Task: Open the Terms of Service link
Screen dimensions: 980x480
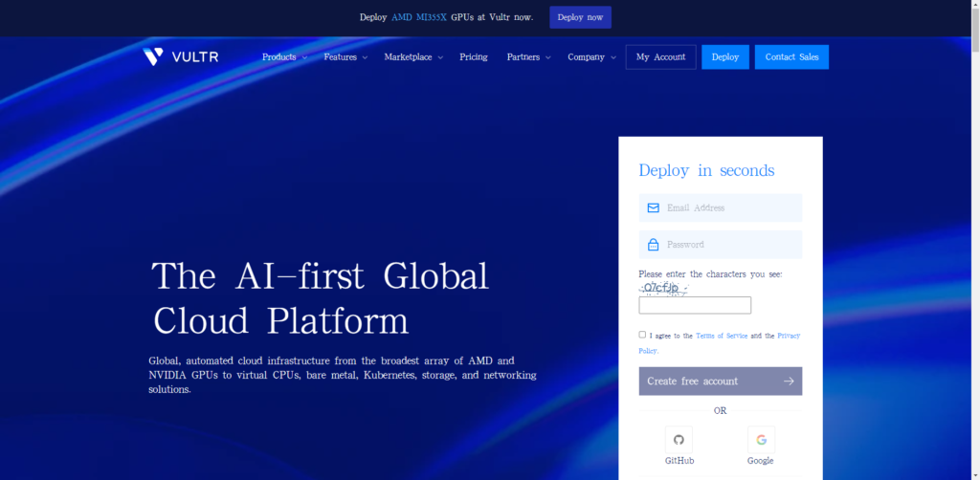Action: click(x=722, y=336)
